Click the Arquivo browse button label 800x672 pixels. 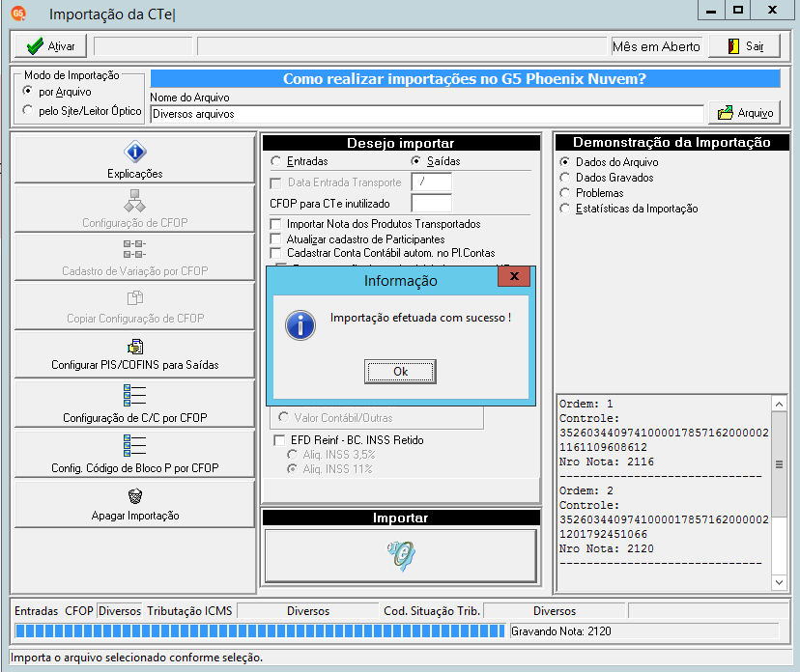[x=756, y=113]
